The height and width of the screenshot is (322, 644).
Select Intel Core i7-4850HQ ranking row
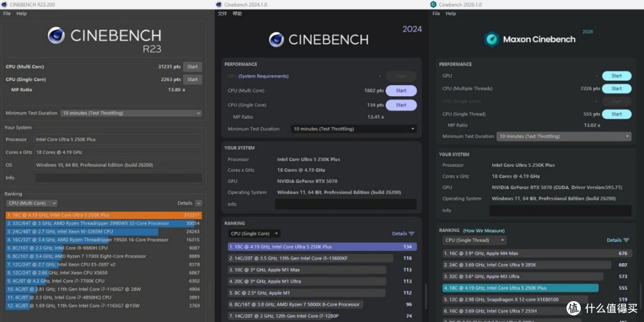coord(104,298)
